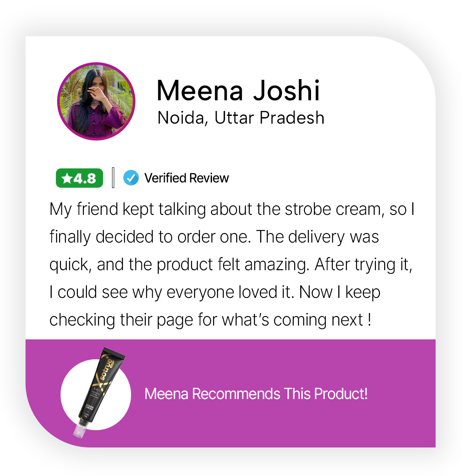Click the reviewer name Meena Joshi
The height and width of the screenshot is (476, 462).
[x=238, y=90]
